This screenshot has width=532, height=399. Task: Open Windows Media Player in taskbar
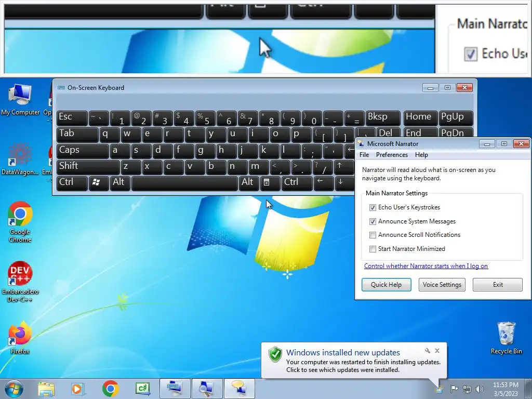77,389
